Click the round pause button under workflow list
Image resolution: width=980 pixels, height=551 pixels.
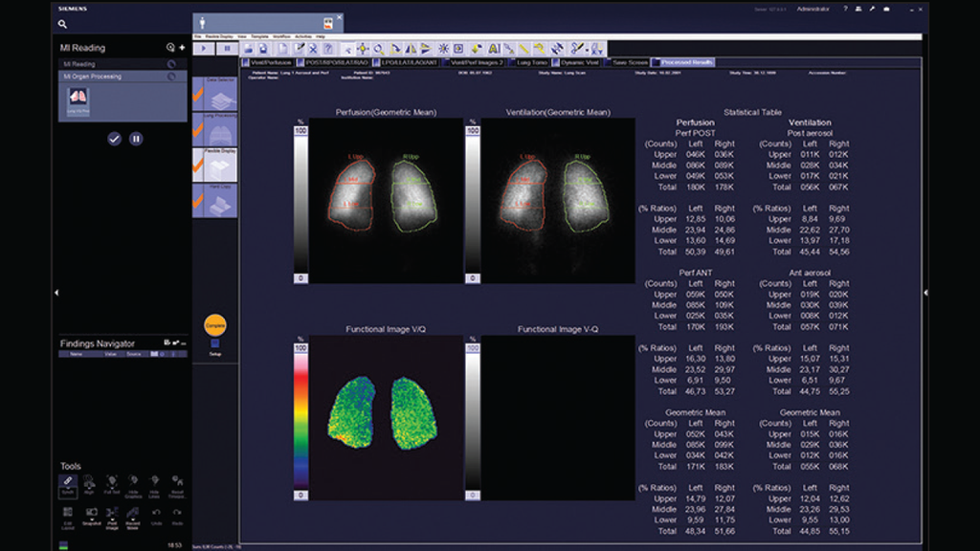click(136, 139)
